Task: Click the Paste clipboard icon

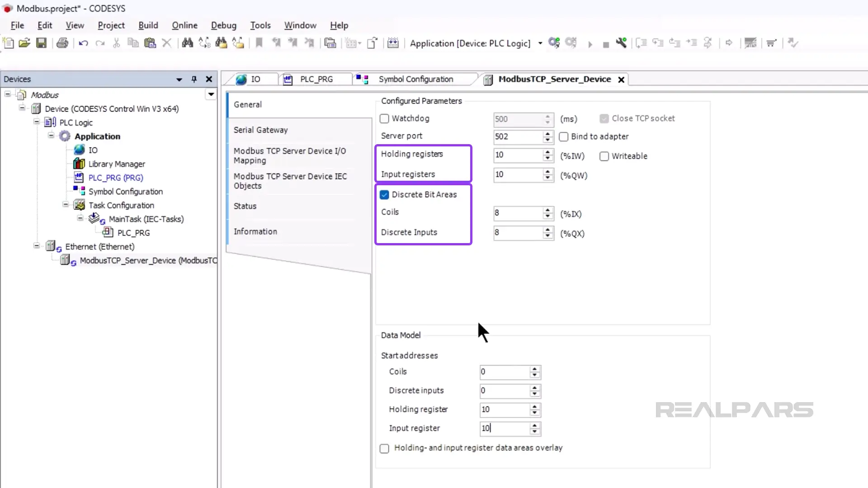Action: 150,43
